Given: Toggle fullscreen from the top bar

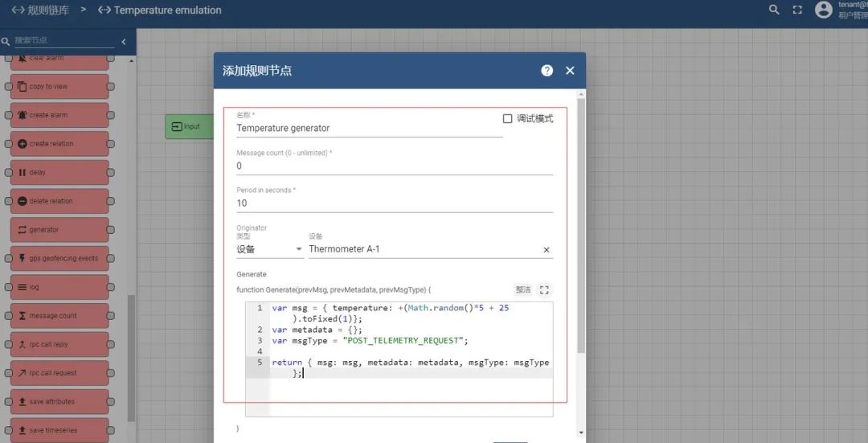Looking at the screenshot, I should click(x=797, y=10).
